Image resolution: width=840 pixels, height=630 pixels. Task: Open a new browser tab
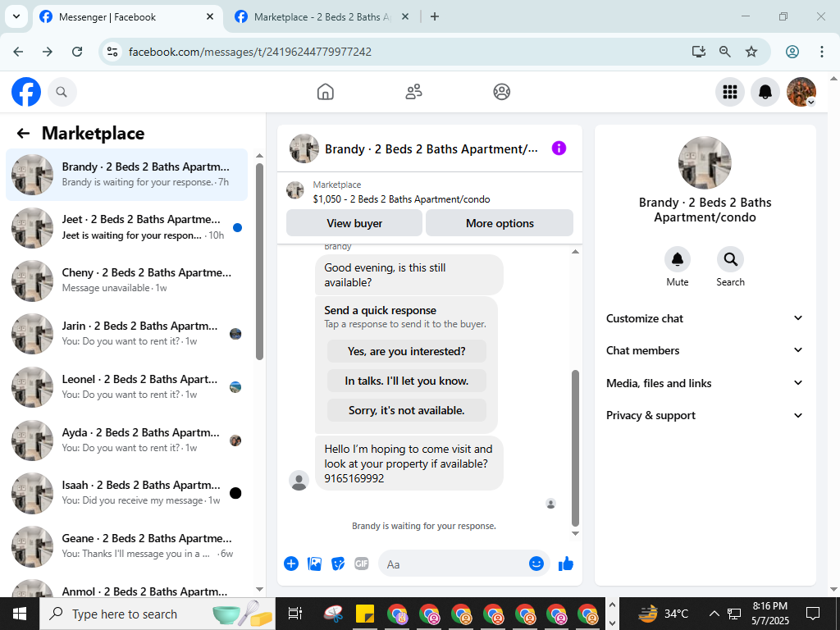[x=435, y=17]
